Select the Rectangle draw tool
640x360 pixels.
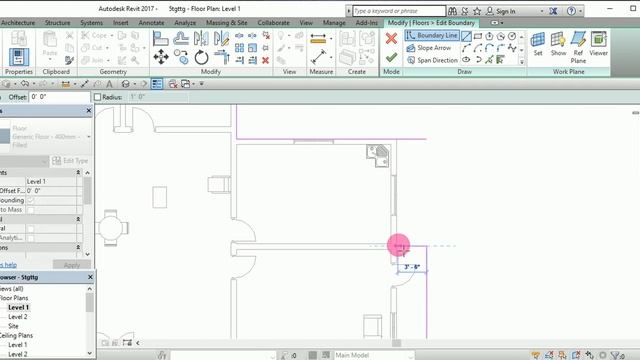coord(478,36)
